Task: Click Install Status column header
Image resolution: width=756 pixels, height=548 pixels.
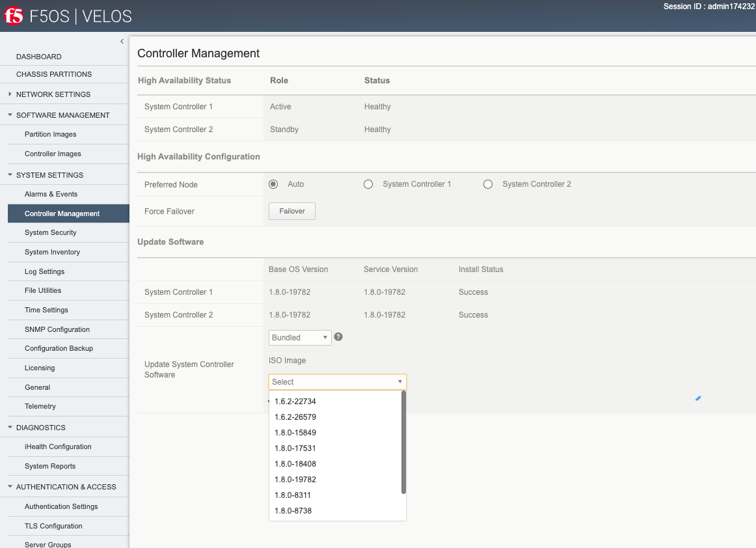Action: [x=481, y=269]
